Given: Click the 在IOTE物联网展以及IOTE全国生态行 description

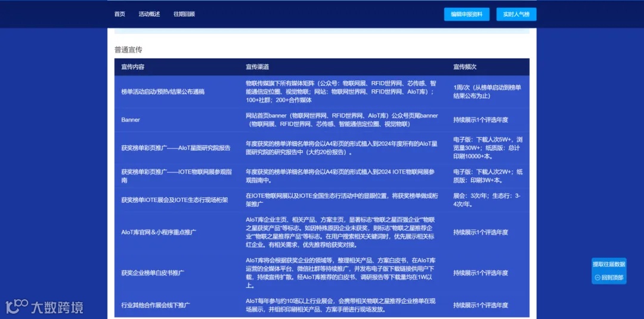Looking at the screenshot, I should click(x=342, y=200).
